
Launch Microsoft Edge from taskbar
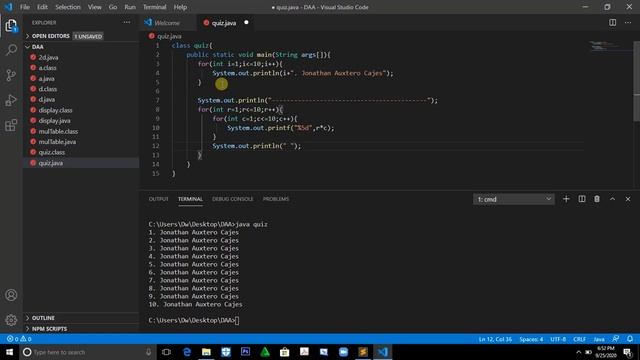(x=187, y=352)
